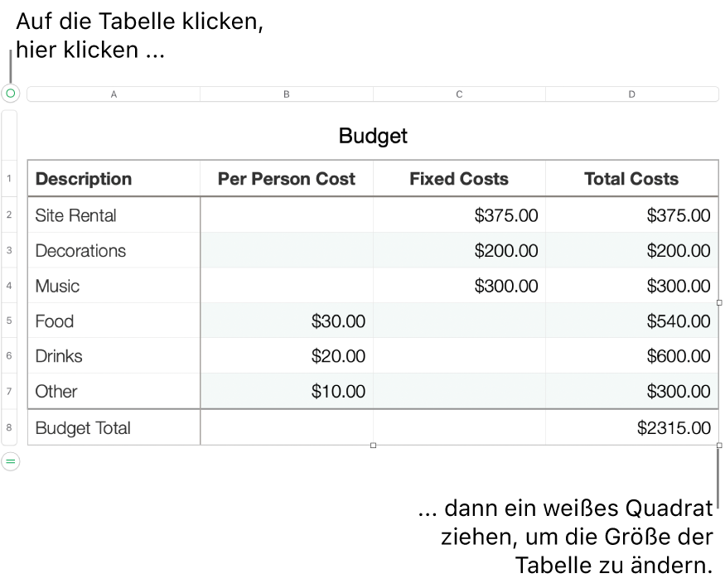Click the circular table select handle
This screenshot has width=725, height=588.
click(10, 94)
